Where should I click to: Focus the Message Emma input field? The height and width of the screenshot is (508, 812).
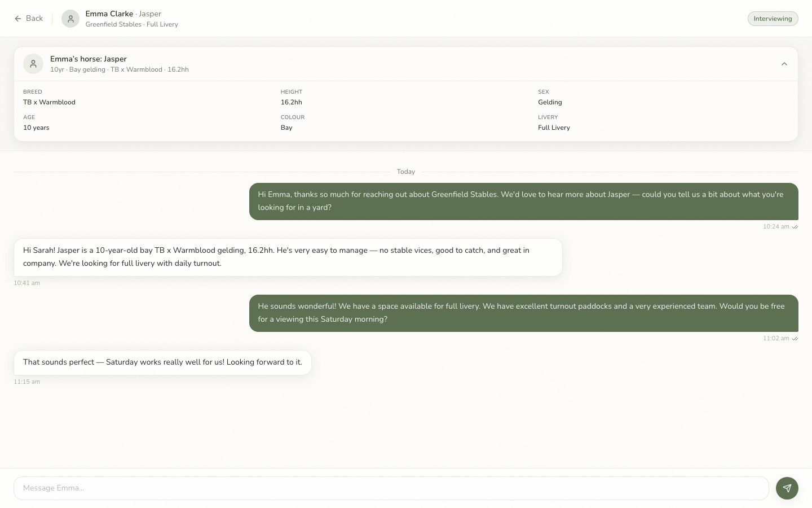click(391, 488)
